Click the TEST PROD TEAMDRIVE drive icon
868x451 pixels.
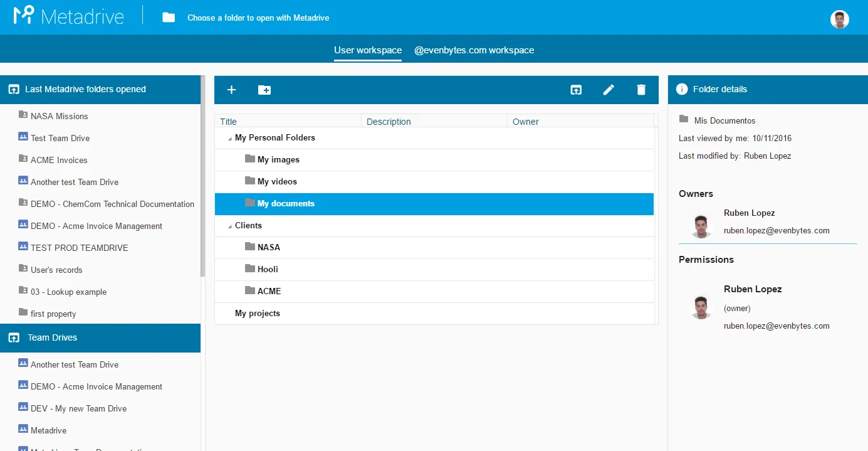point(23,247)
